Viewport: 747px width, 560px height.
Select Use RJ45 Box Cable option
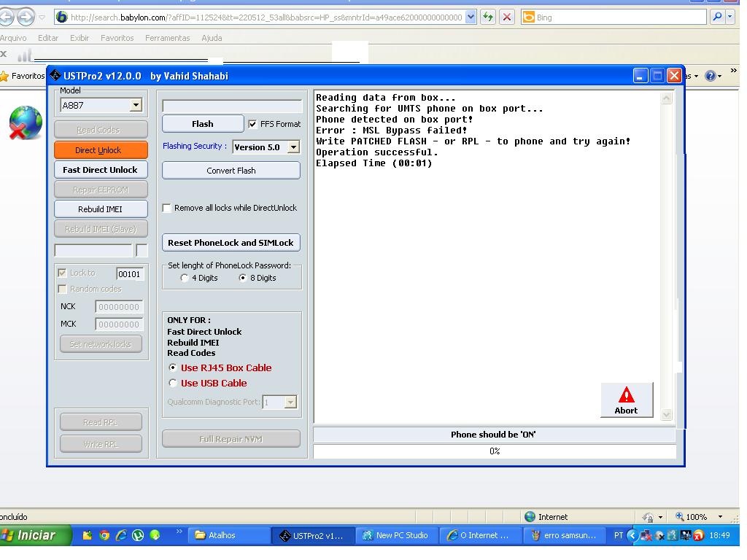point(173,367)
